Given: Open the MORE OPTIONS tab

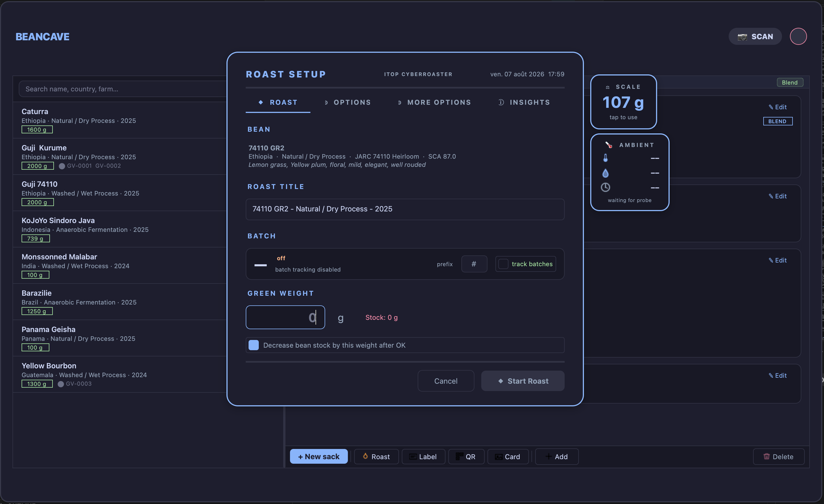Looking at the screenshot, I should coord(434,102).
